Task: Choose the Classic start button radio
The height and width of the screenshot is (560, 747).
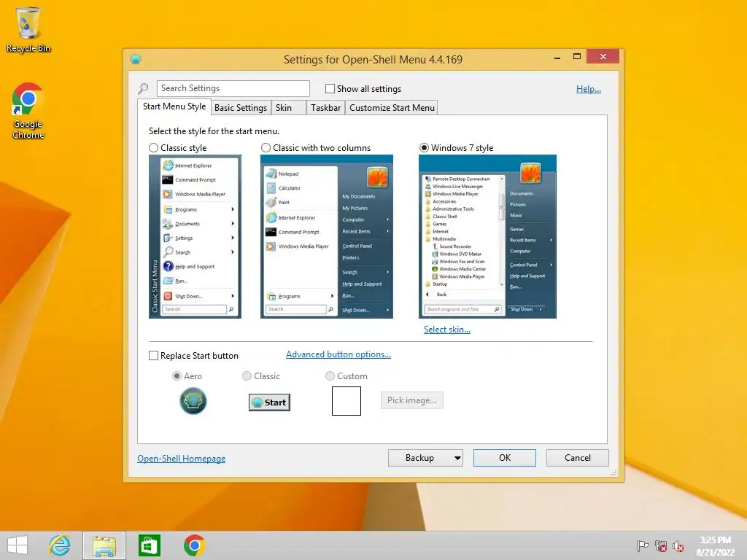Action: pyautogui.click(x=247, y=376)
